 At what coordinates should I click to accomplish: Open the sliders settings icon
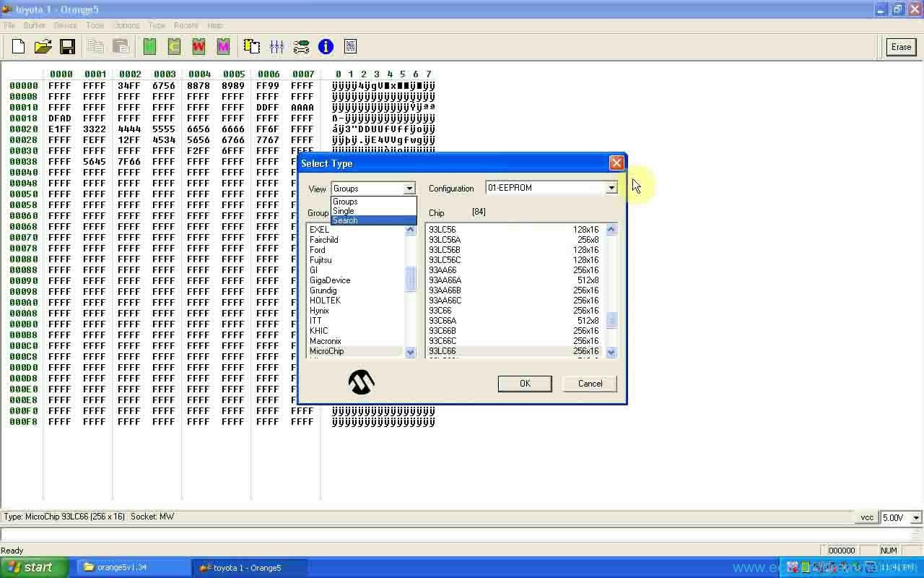276,47
